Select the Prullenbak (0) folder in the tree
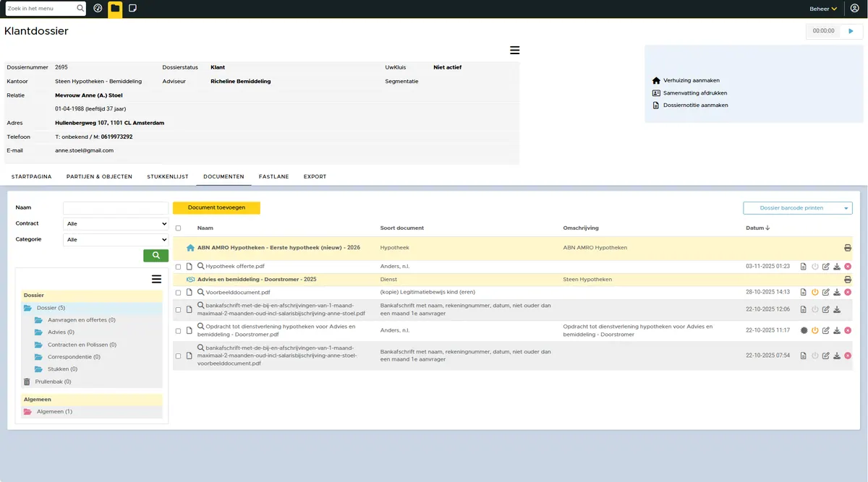This screenshot has height=482, width=868. point(53,382)
